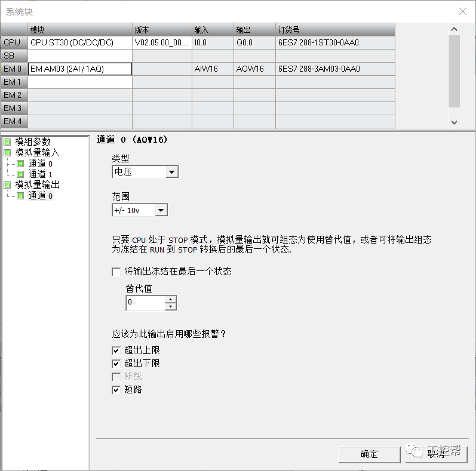Click module table scroll up arrow

click(x=454, y=29)
